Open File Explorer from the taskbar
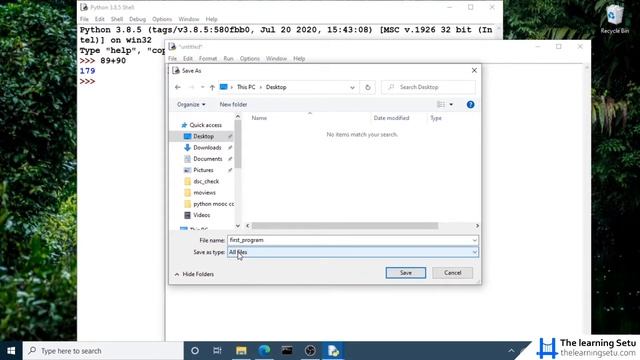 coord(241,351)
